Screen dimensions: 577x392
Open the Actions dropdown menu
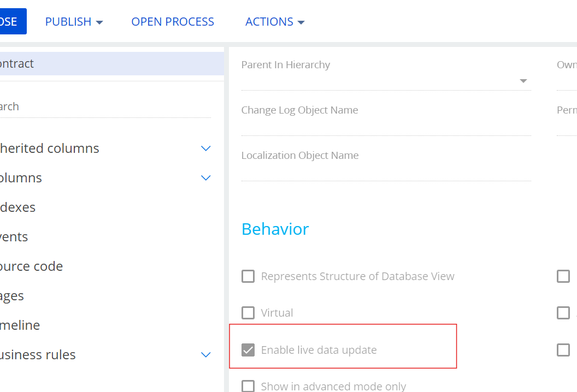275,22
